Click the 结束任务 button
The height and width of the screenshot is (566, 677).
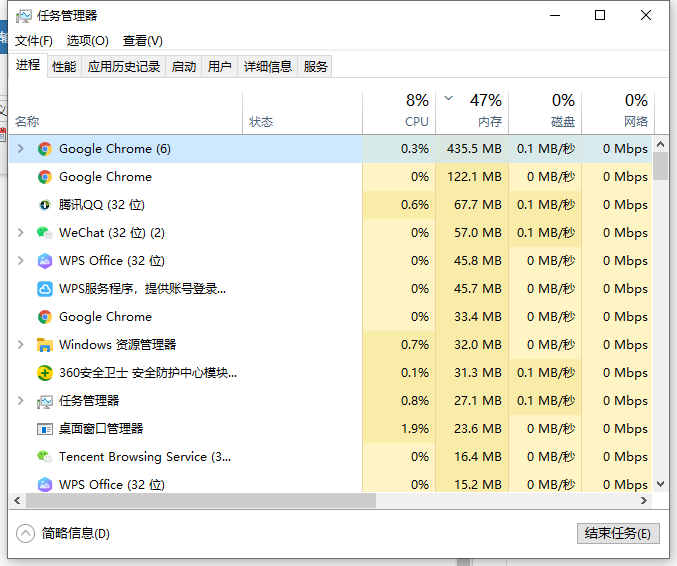click(618, 533)
